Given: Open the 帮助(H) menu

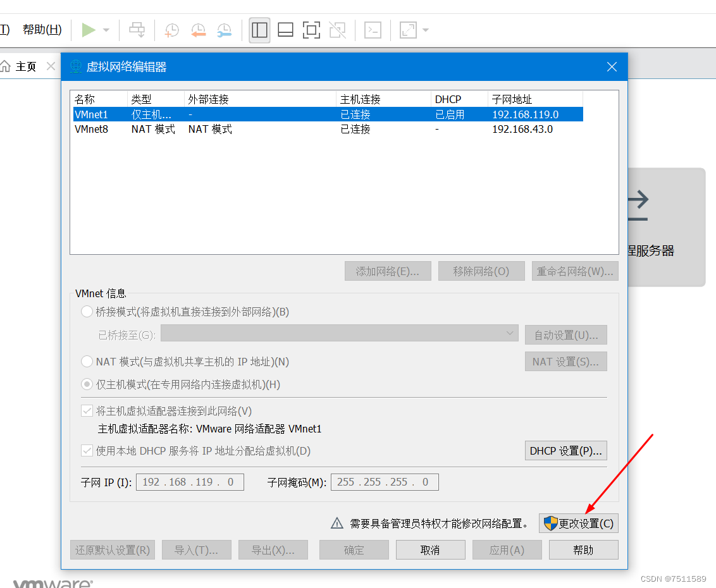Looking at the screenshot, I should [42, 29].
